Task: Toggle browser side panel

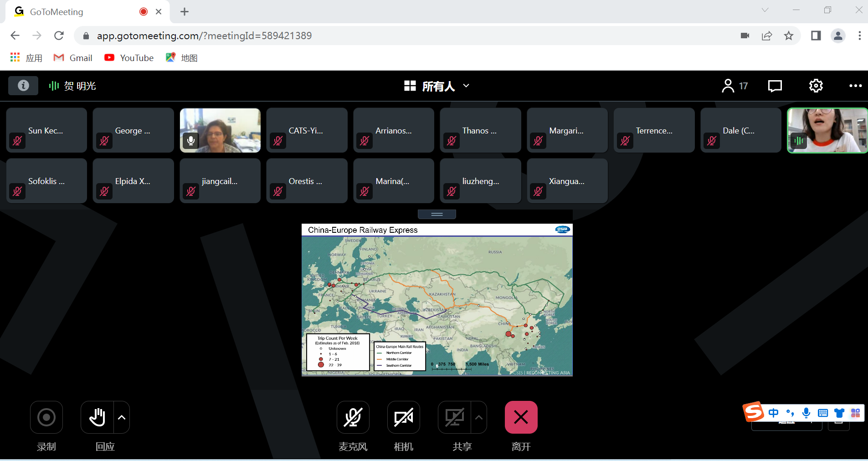Action: tap(816, 36)
